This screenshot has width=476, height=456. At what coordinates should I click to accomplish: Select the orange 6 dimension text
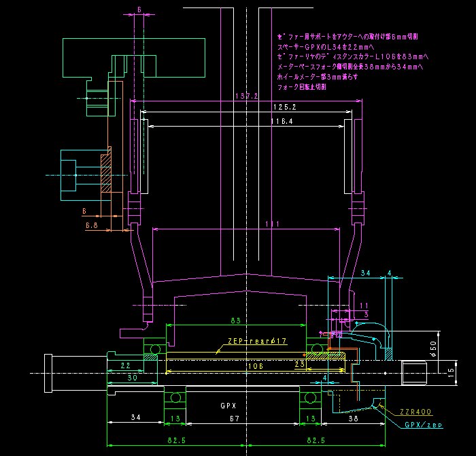84,211
